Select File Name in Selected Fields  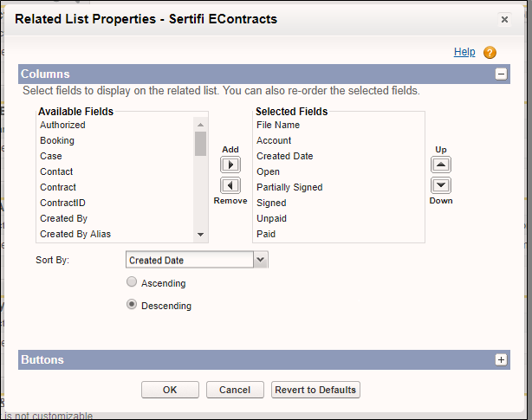click(278, 125)
